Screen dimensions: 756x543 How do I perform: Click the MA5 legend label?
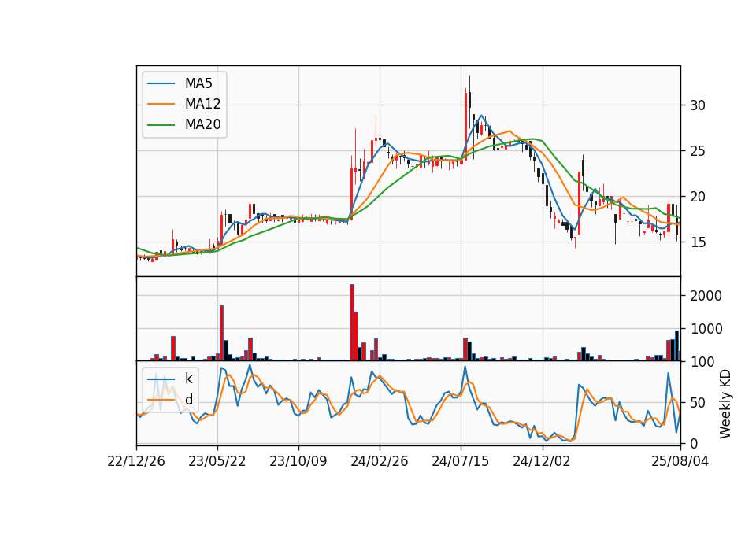coord(198,83)
